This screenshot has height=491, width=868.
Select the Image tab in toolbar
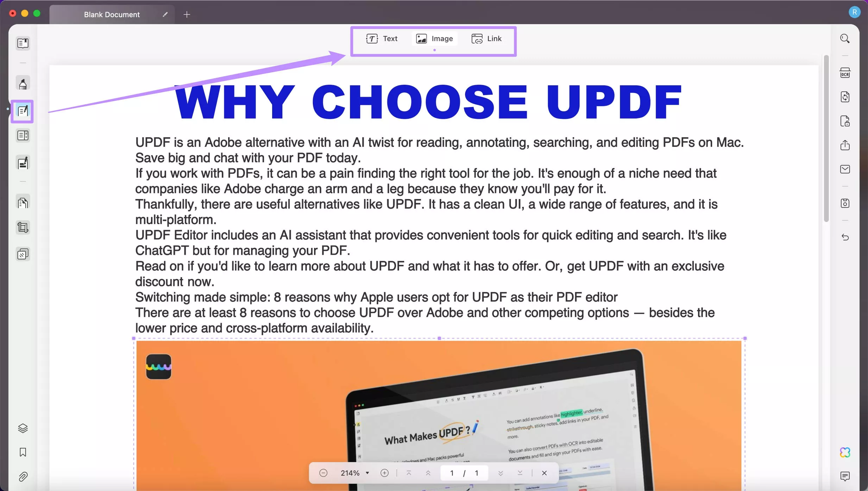pos(433,38)
